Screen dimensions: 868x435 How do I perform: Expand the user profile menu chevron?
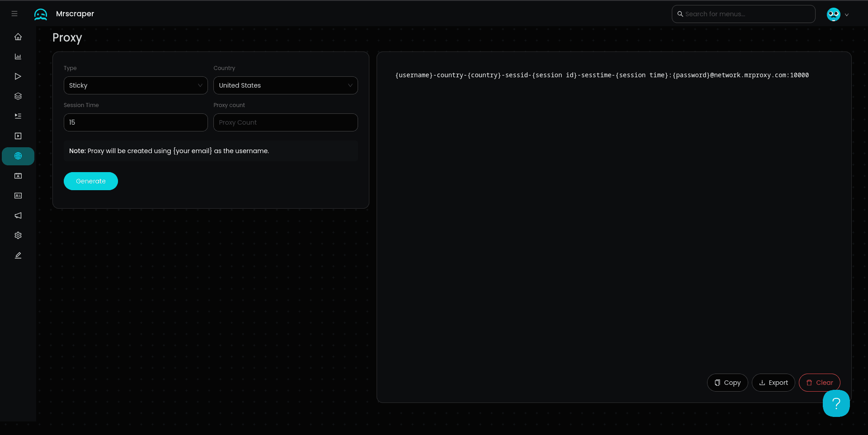pos(847,14)
